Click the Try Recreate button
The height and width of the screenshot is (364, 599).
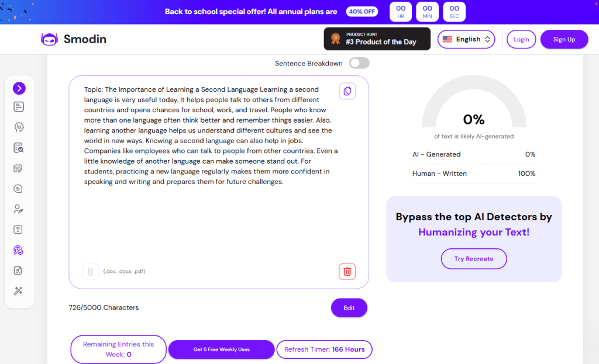point(474,259)
